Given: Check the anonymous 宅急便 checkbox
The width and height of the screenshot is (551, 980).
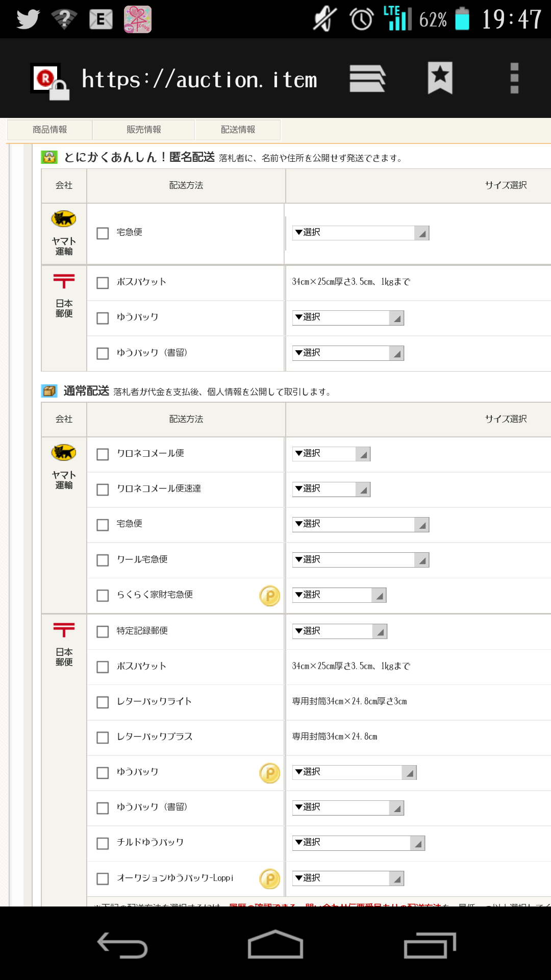Looking at the screenshot, I should [103, 233].
